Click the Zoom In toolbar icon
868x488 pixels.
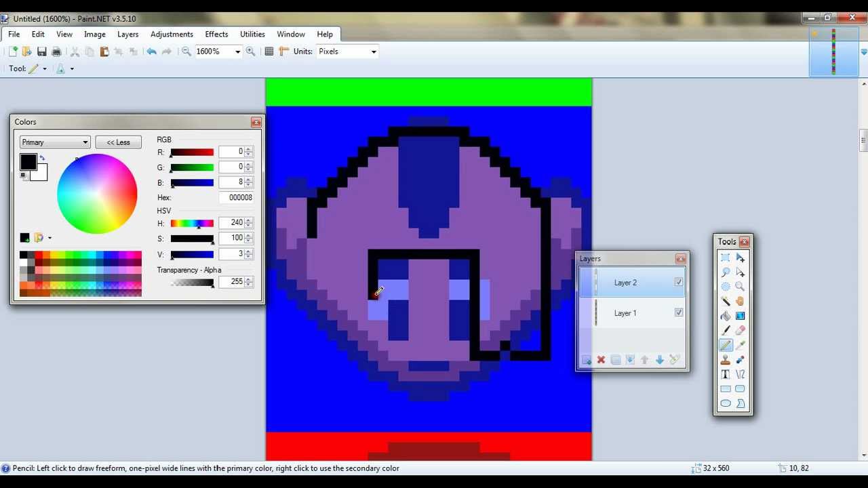pos(250,52)
